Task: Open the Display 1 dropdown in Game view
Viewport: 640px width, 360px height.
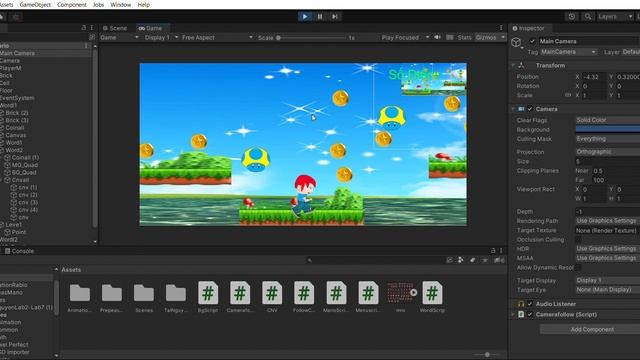Action: pyautogui.click(x=161, y=38)
